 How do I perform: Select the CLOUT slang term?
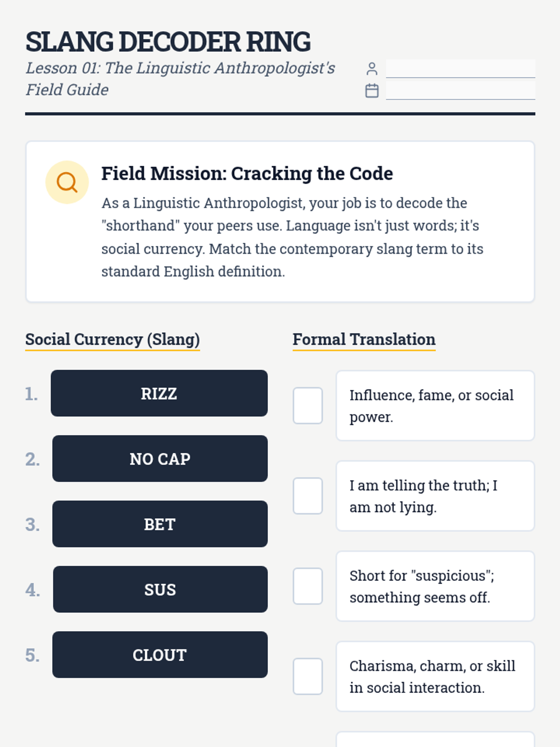(x=160, y=655)
